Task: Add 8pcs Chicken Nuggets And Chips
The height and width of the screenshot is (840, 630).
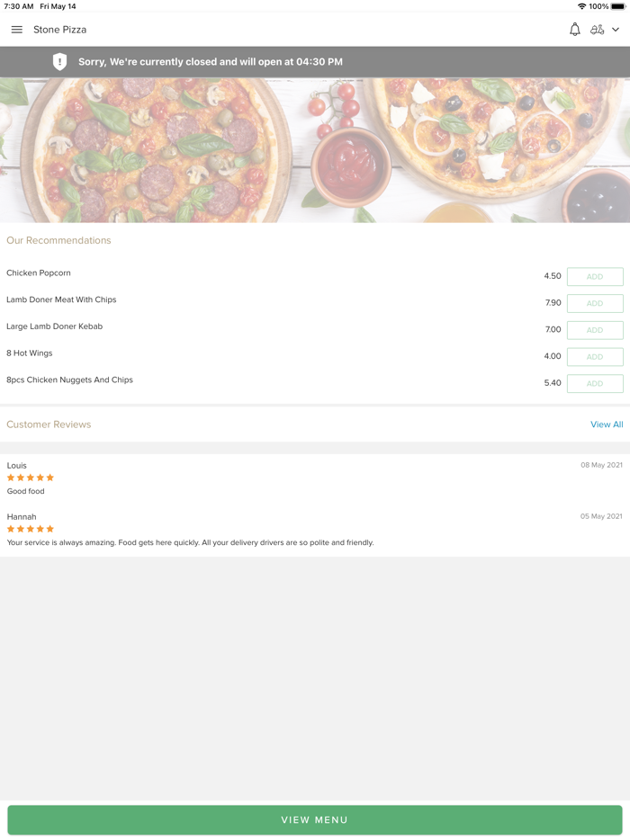Action: pos(595,383)
